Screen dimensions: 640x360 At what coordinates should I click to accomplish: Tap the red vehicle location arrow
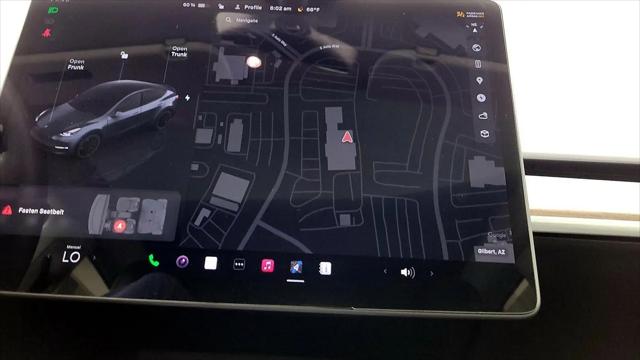point(347,137)
